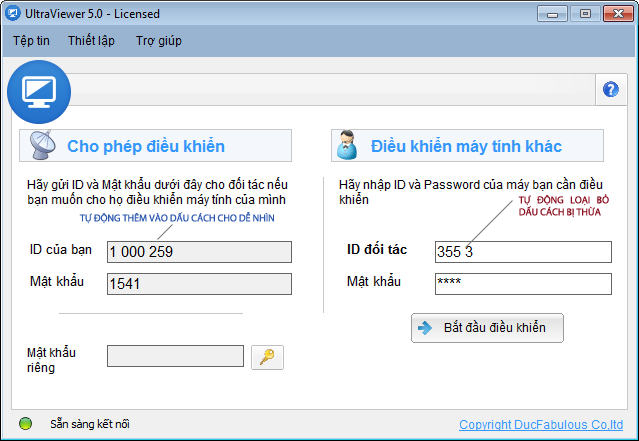Screen dimensions: 639x441
Task: Click the Mật khẩu riêng label
Action: click(51, 360)
